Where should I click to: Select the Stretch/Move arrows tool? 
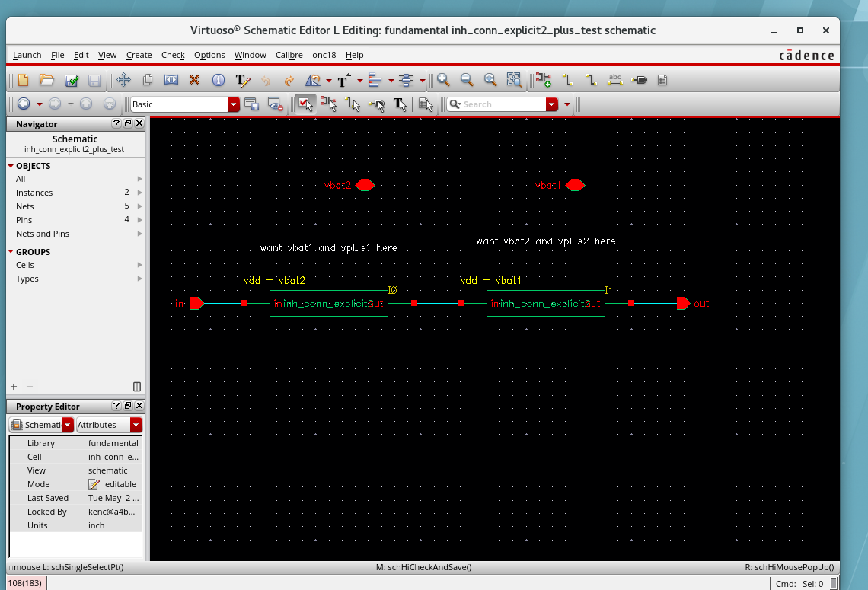point(124,80)
